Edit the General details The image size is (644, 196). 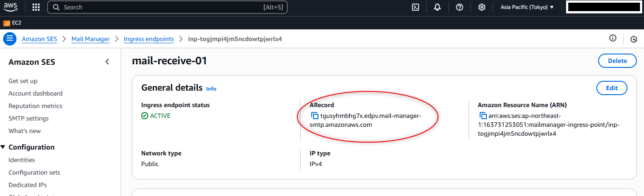pyautogui.click(x=611, y=88)
